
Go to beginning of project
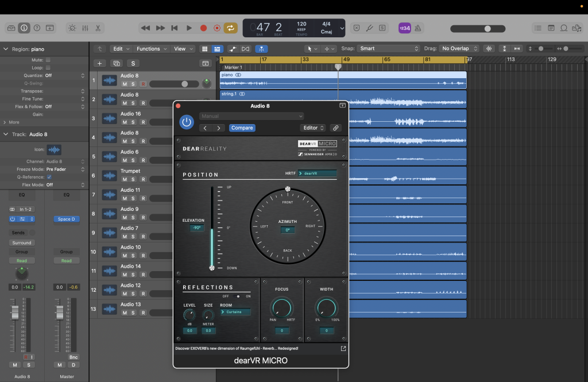click(x=175, y=28)
